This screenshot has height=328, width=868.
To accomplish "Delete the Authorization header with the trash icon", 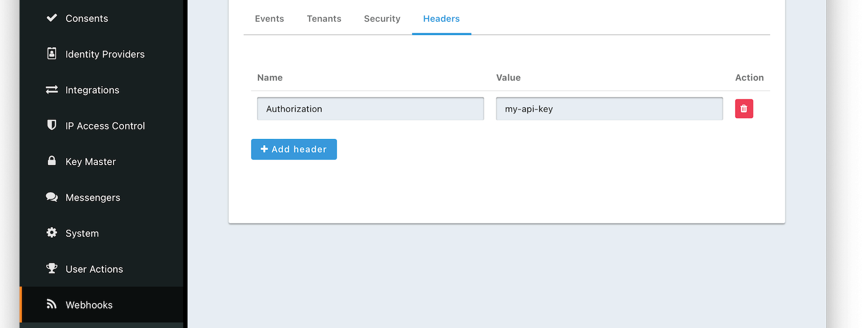I will point(744,108).
